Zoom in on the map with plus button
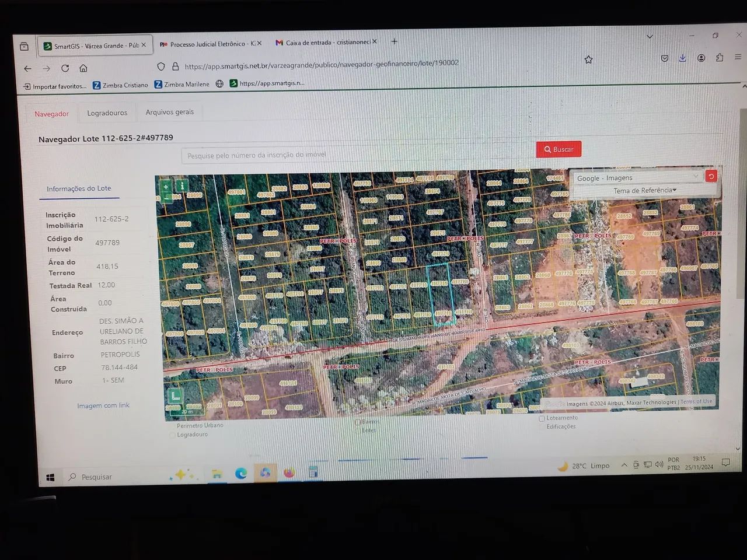 [x=166, y=187]
